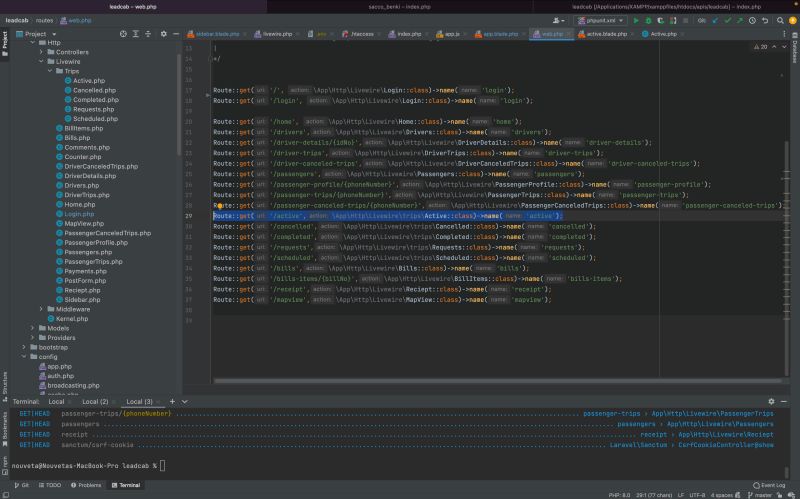Collapse all icon in Project panel header
This screenshot has width=800, height=499.
pos(148,34)
